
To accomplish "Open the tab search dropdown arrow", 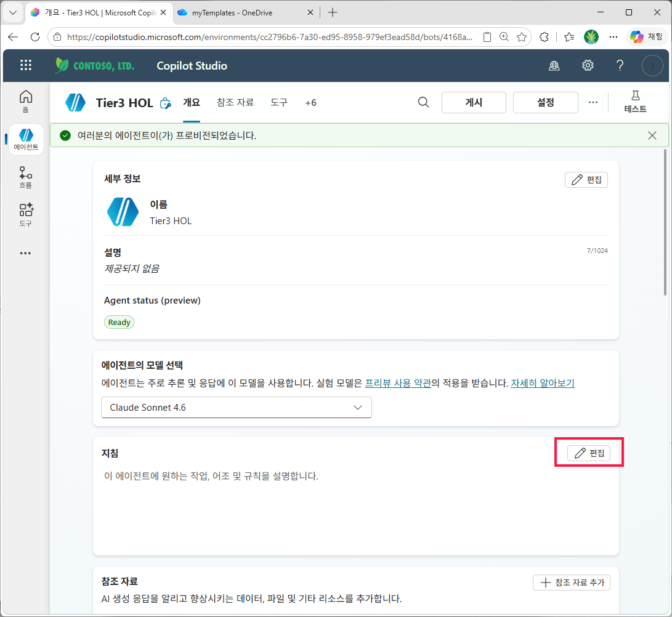I will (13, 12).
